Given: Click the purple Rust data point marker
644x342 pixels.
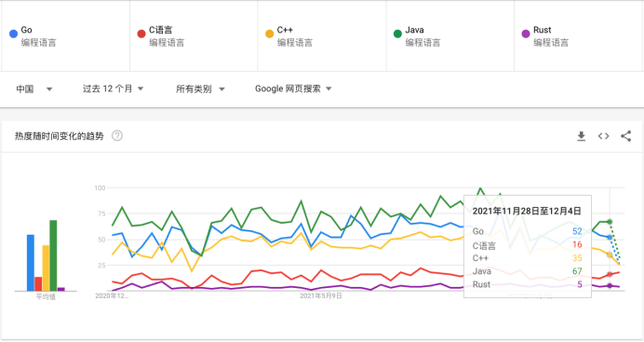Looking at the screenshot, I should [610, 286].
